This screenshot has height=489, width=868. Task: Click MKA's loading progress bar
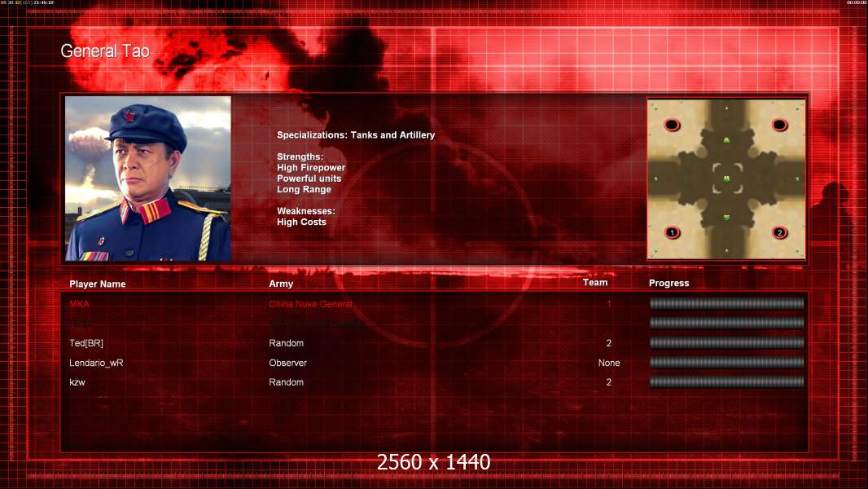(x=726, y=303)
